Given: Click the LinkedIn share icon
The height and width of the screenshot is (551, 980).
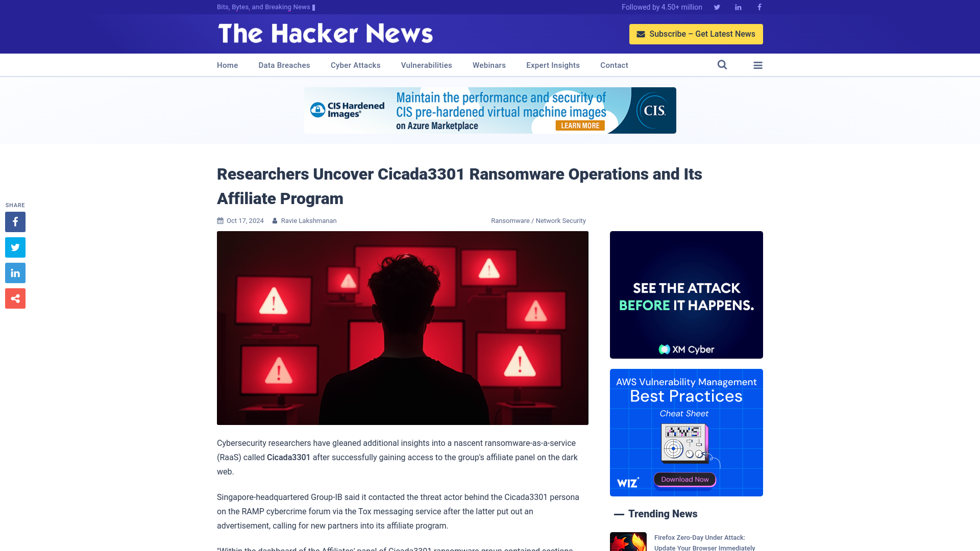Looking at the screenshot, I should [x=15, y=272].
